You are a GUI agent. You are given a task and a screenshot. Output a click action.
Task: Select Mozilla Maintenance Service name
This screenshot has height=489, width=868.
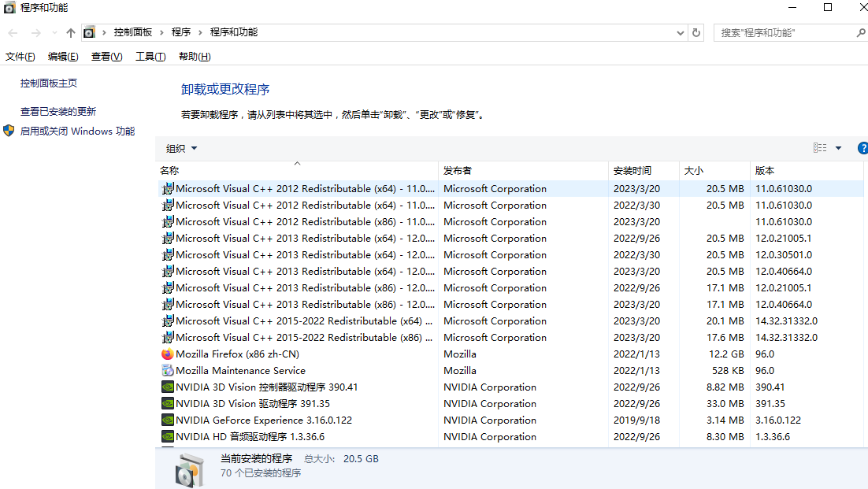[241, 371]
